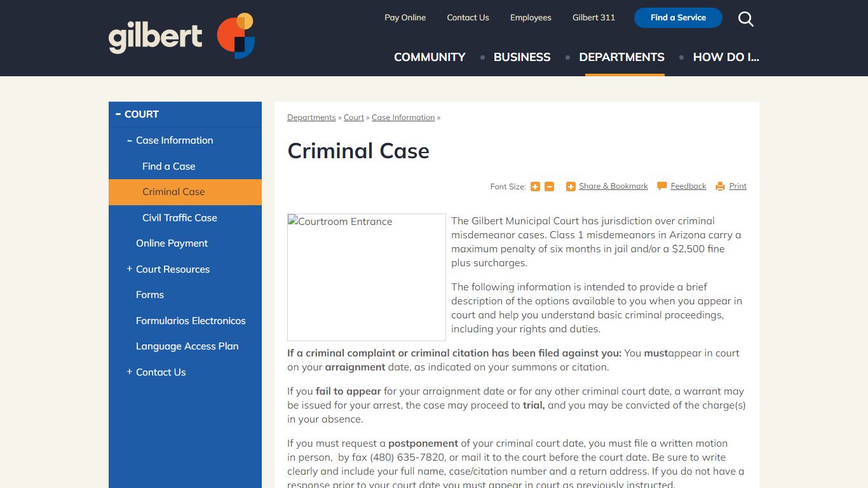This screenshot has height=488, width=868.
Task: Open the BUSINESS navigation item
Action: tap(522, 57)
